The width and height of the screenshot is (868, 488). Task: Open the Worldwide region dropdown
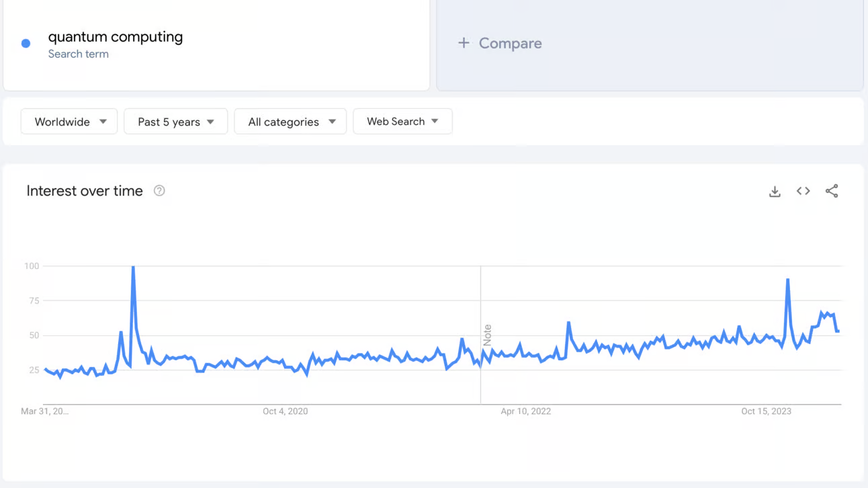pyautogui.click(x=69, y=121)
